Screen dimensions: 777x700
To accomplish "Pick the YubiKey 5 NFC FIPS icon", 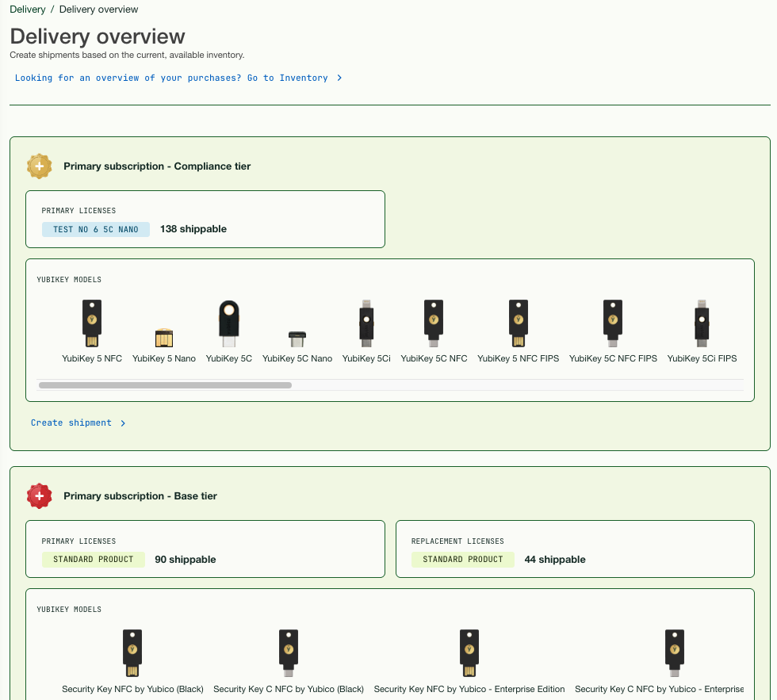I will pos(518,323).
